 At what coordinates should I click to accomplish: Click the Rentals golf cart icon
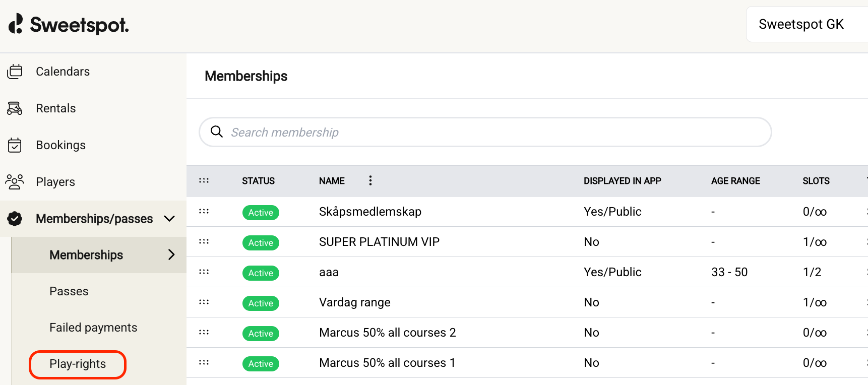[x=15, y=108]
